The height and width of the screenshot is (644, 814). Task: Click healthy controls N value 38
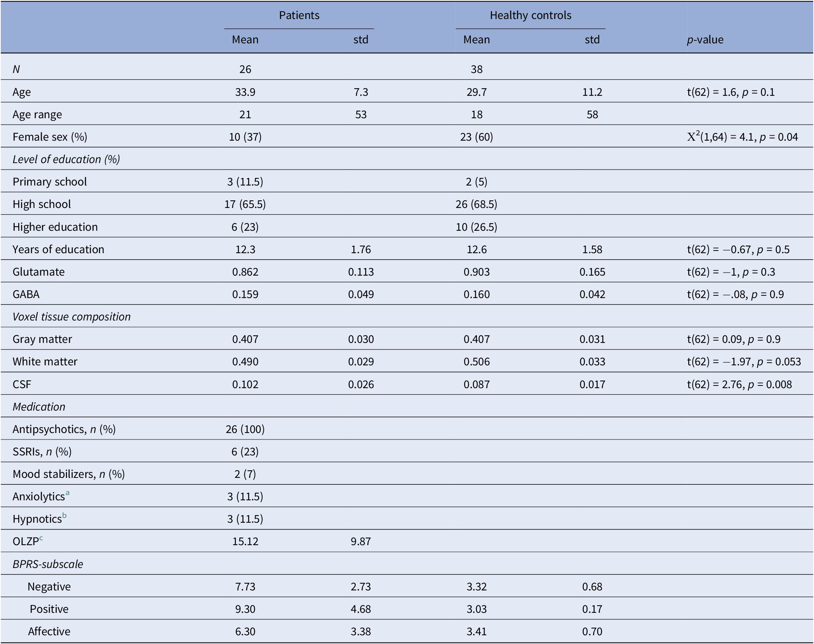tap(477, 69)
